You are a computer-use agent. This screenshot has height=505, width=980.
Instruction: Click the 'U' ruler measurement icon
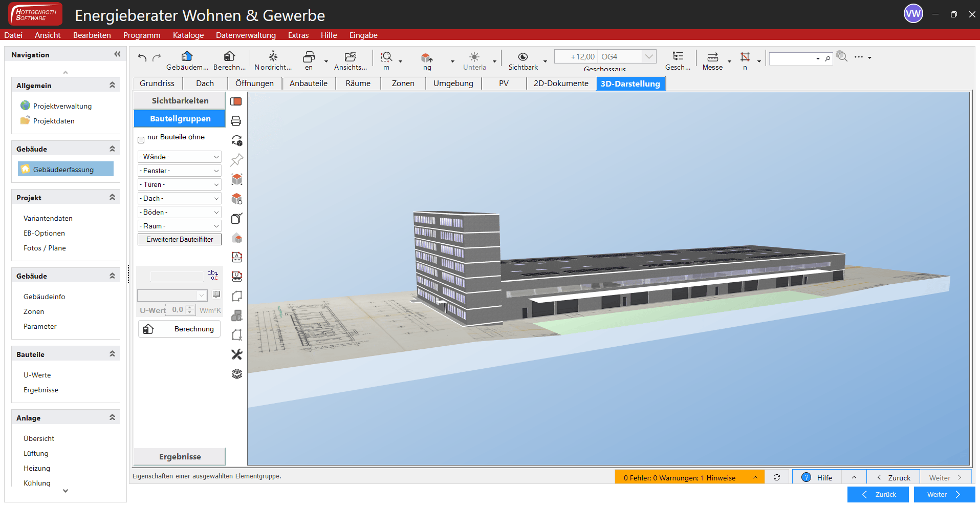pos(237,277)
